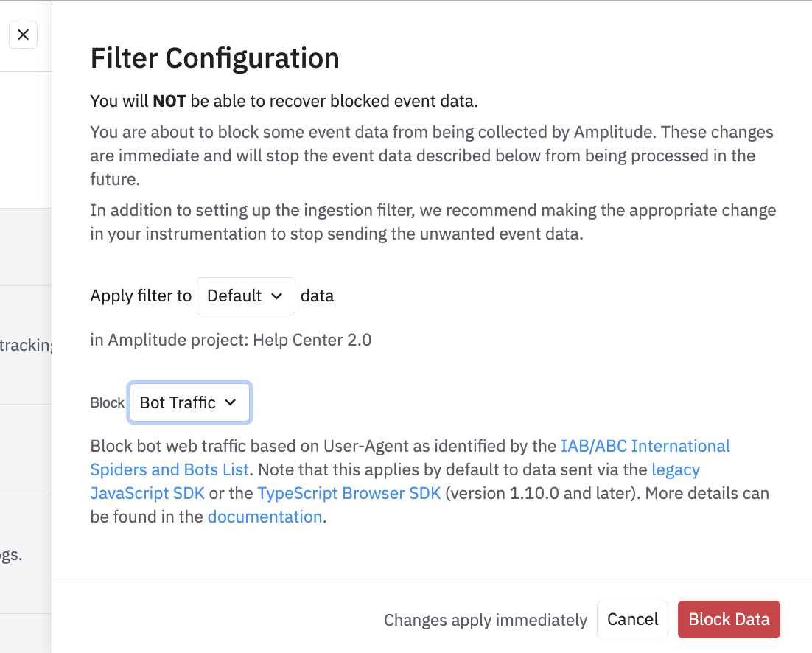Open the Bot Traffic block type dropdown
Viewport: 812px width, 653px height.
pyautogui.click(x=189, y=402)
